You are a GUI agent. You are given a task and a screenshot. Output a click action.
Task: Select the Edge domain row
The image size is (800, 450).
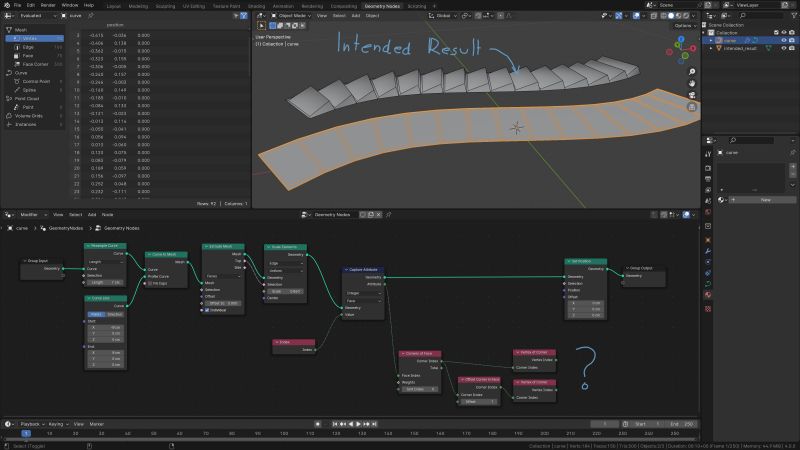tap(35, 47)
